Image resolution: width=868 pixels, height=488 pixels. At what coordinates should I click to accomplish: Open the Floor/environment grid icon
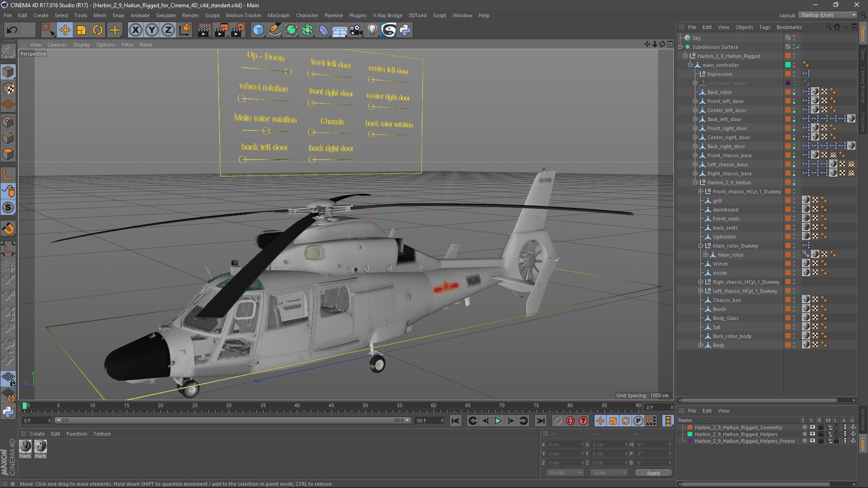[340, 30]
